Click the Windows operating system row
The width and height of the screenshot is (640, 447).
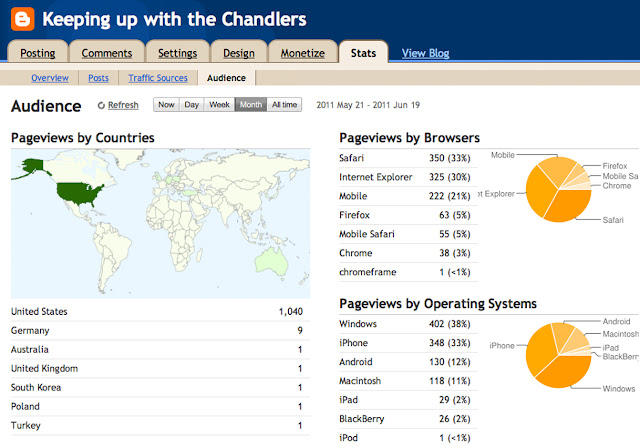(408, 324)
